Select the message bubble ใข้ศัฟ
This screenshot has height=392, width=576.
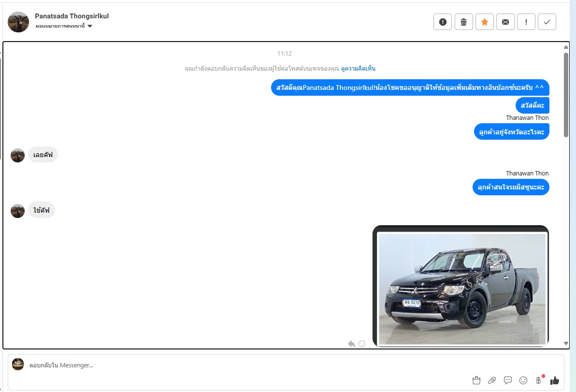tap(42, 210)
